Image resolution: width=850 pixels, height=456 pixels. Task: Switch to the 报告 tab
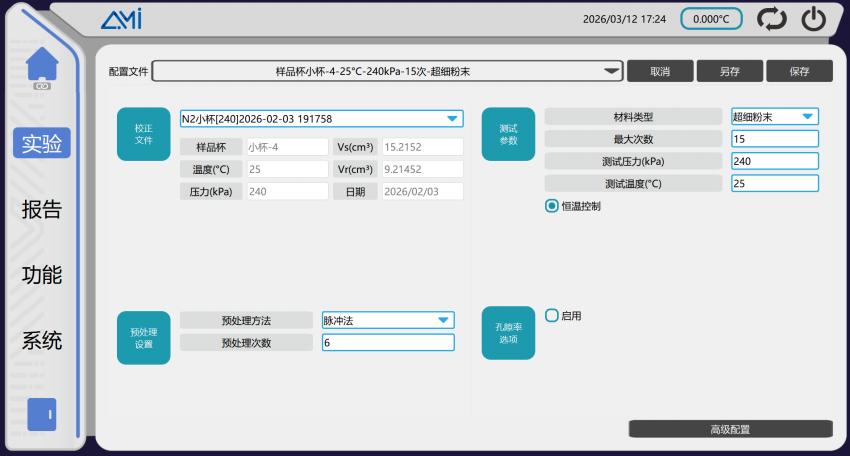(x=42, y=209)
